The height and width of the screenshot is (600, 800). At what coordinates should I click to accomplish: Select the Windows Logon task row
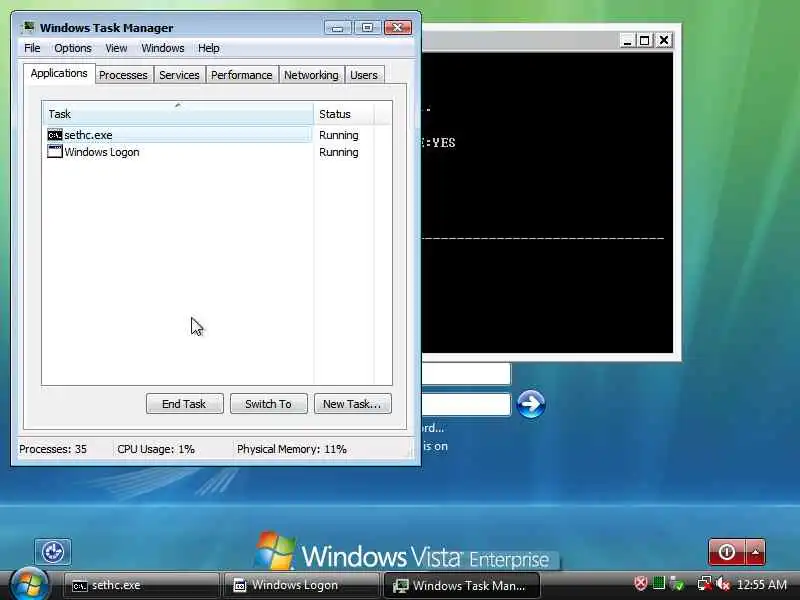pos(179,152)
